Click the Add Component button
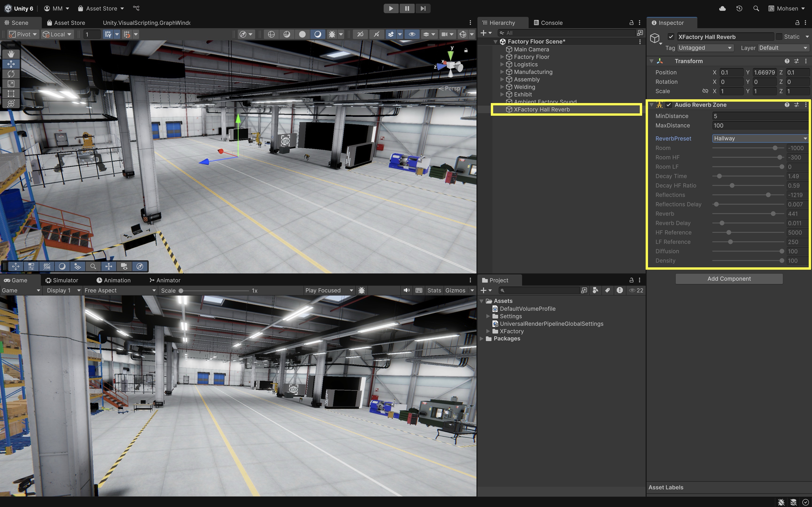This screenshot has height=507, width=812. point(729,279)
